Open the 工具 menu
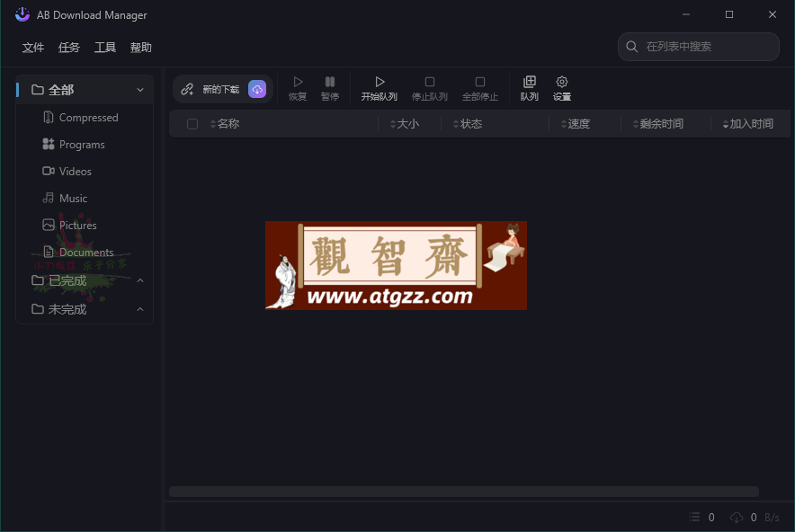Image resolution: width=795 pixels, height=532 pixels. coord(105,48)
